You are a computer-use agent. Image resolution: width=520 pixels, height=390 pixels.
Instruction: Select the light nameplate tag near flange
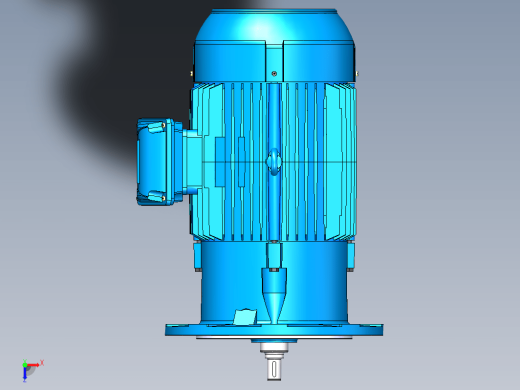click(245, 317)
